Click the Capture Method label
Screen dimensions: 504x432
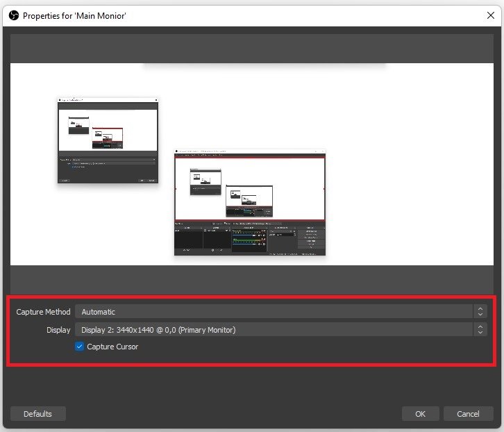43,312
